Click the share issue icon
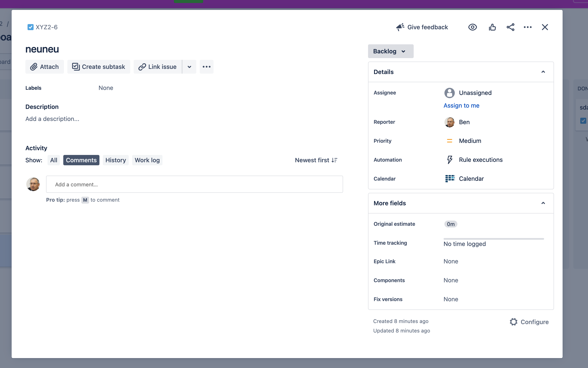588x368 pixels. (x=510, y=27)
